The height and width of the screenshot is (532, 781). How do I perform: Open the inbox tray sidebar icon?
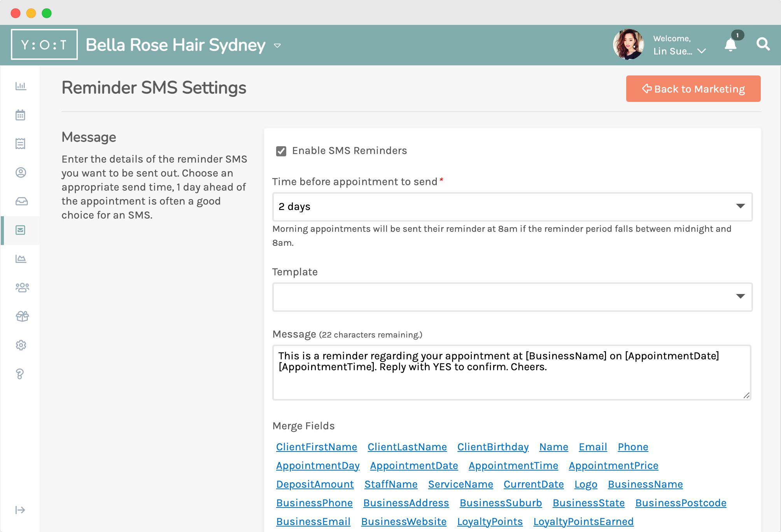(x=21, y=201)
